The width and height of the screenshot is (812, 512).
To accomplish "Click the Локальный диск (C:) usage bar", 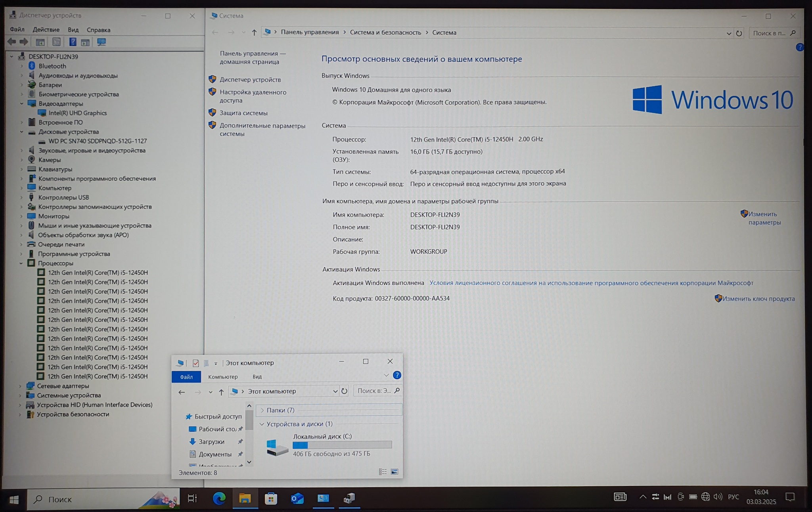I will coord(342,445).
